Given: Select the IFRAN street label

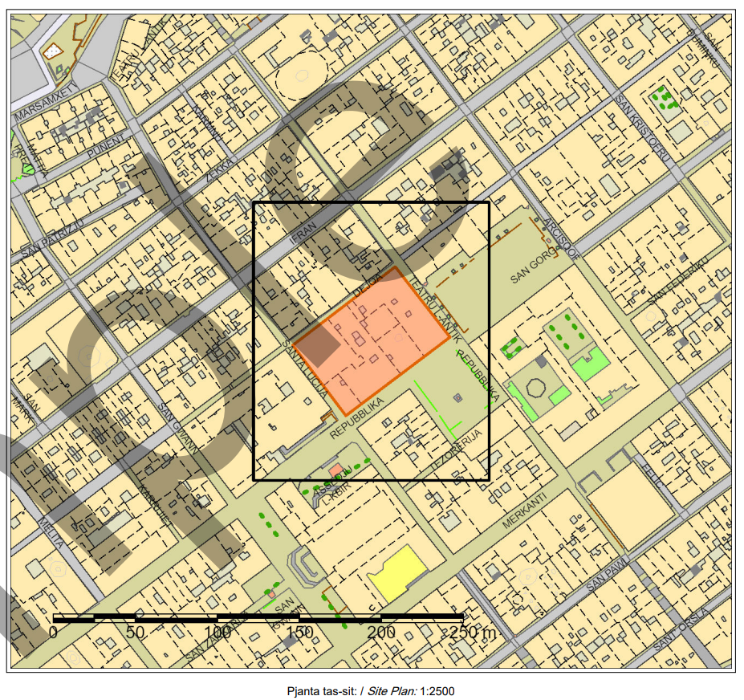Looking at the screenshot, I should tap(303, 233).
